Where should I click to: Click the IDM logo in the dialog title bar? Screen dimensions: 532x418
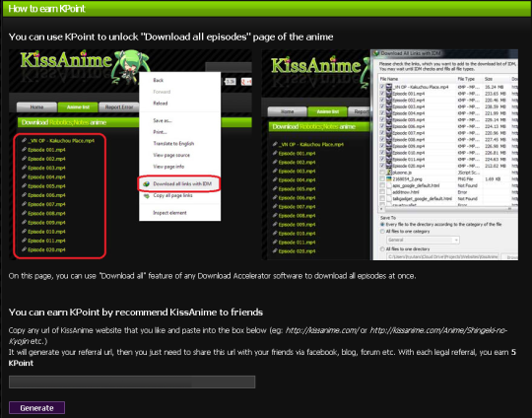[376, 53]
